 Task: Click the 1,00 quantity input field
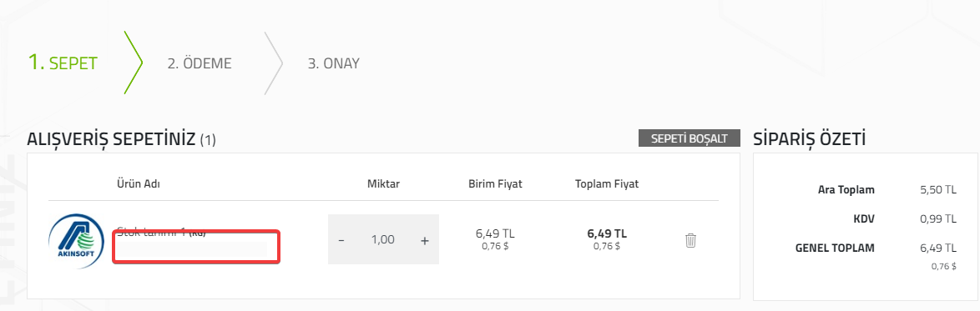pyautogui.click(x=383, y=239)
